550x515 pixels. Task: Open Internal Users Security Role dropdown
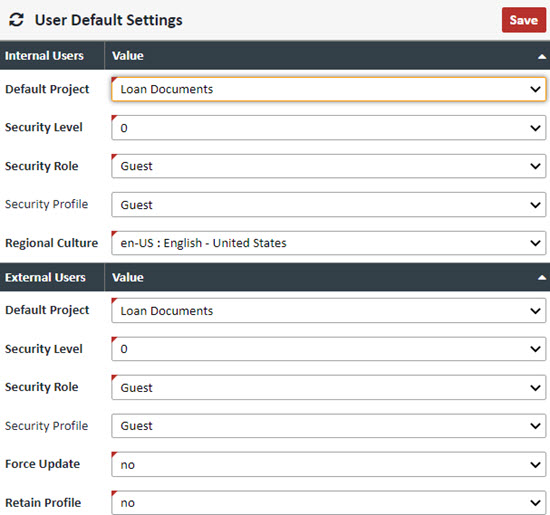[328, 166]
